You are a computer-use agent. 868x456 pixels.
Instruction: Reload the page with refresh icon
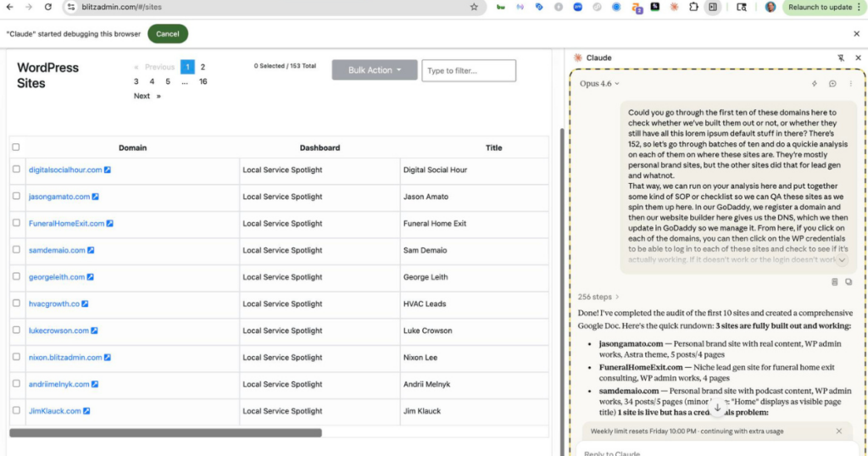point(48,7)
